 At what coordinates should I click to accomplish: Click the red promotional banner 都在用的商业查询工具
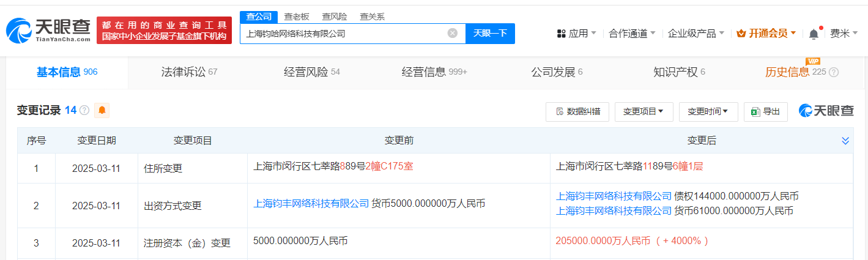coord(164,30)
